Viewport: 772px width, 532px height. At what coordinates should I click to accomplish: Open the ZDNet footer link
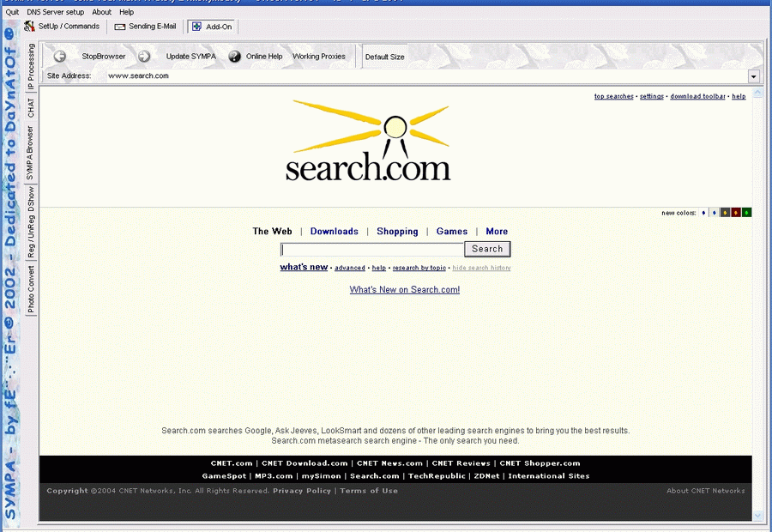(x=486, y=476)
